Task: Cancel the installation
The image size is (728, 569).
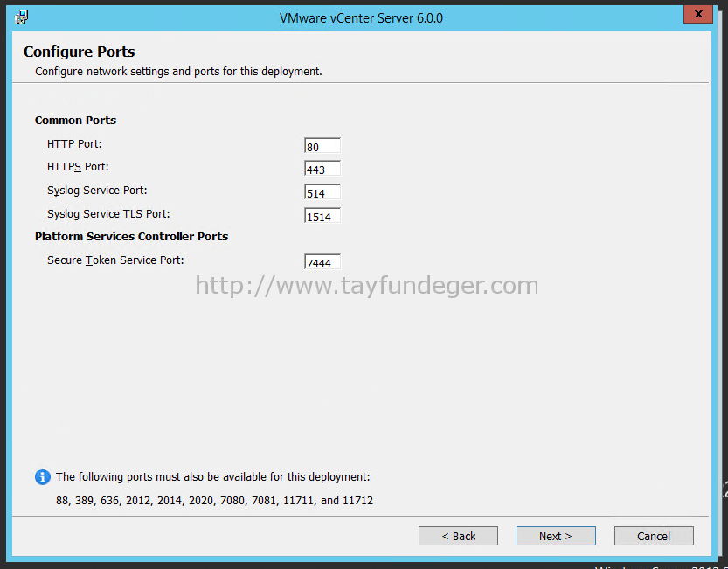Action: [x=654, y=536]
